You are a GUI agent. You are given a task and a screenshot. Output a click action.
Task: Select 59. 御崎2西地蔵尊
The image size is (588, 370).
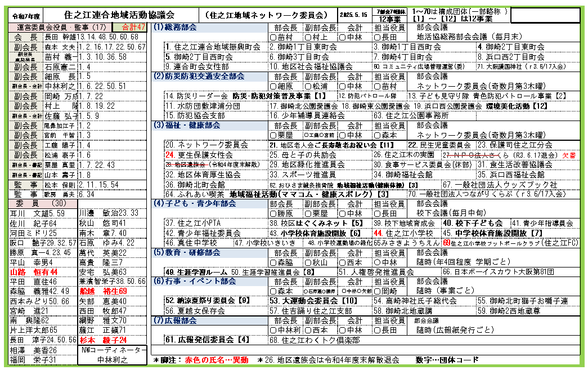point(509,311)
